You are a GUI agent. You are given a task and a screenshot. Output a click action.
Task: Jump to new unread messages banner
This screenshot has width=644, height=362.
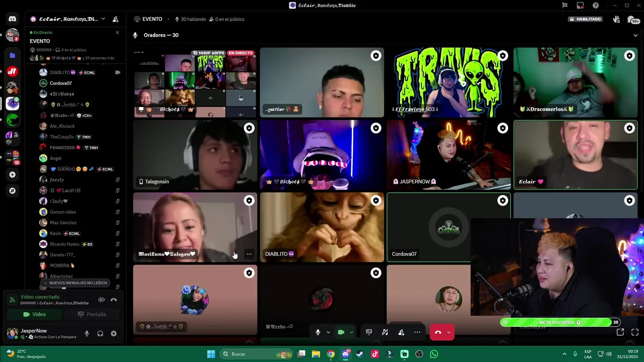(x=75, y=283)
